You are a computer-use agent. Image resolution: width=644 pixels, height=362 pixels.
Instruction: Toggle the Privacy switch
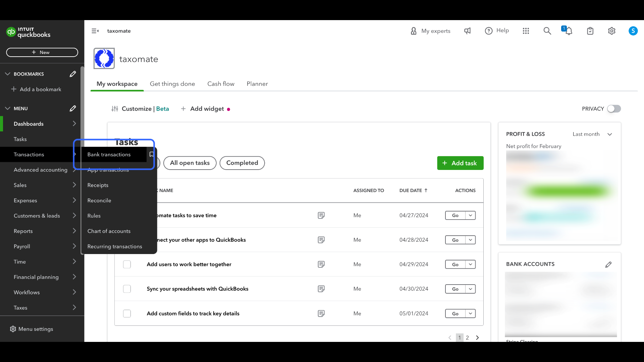coord(614,109)
